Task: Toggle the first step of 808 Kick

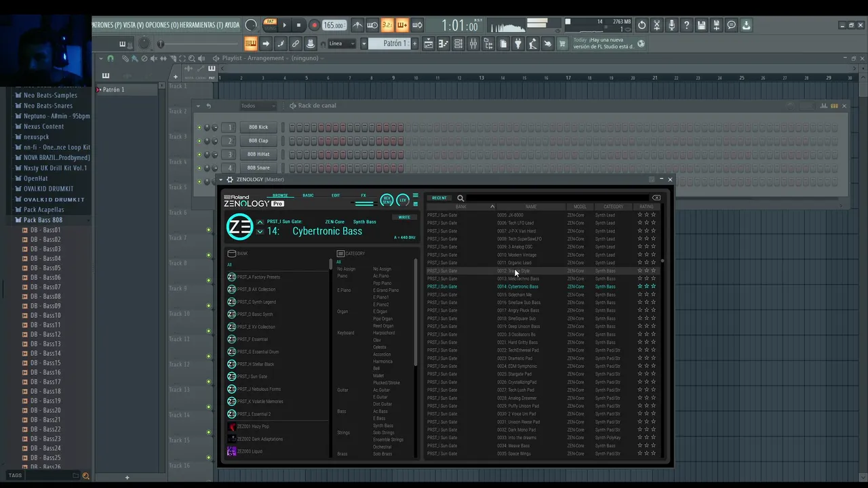Action: pos(292,127)
